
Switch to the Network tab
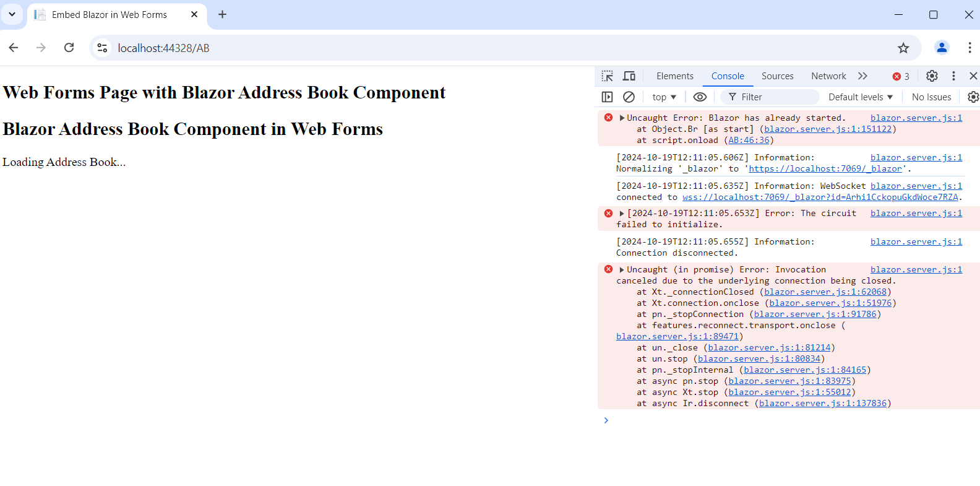pyautogui.click(x=828, y=76)
